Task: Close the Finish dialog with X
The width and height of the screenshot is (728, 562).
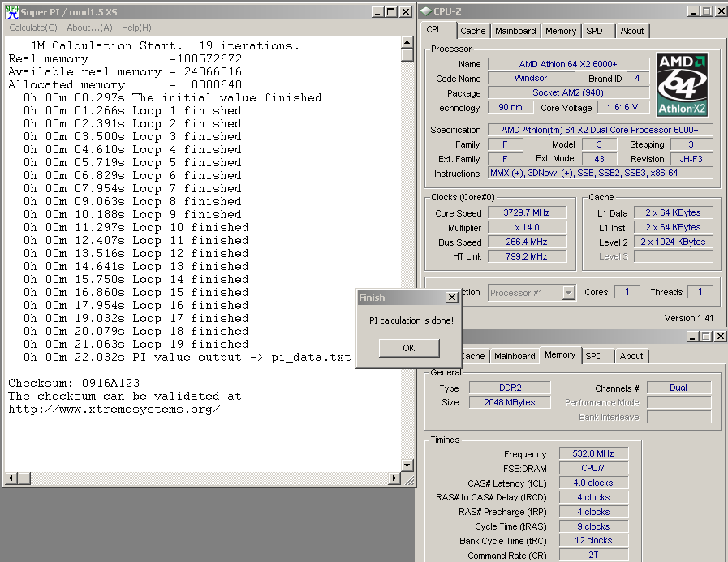Action: tap(452, 298)
